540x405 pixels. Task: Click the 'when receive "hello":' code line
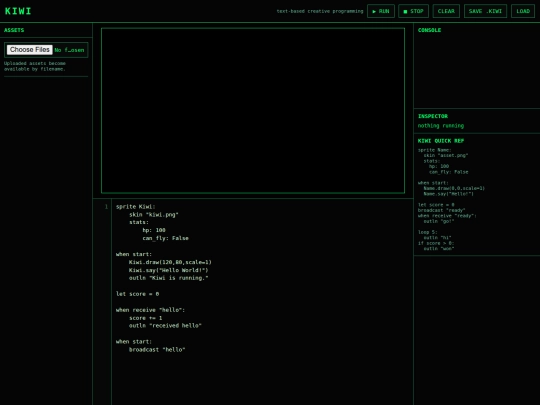pos(150,310)
